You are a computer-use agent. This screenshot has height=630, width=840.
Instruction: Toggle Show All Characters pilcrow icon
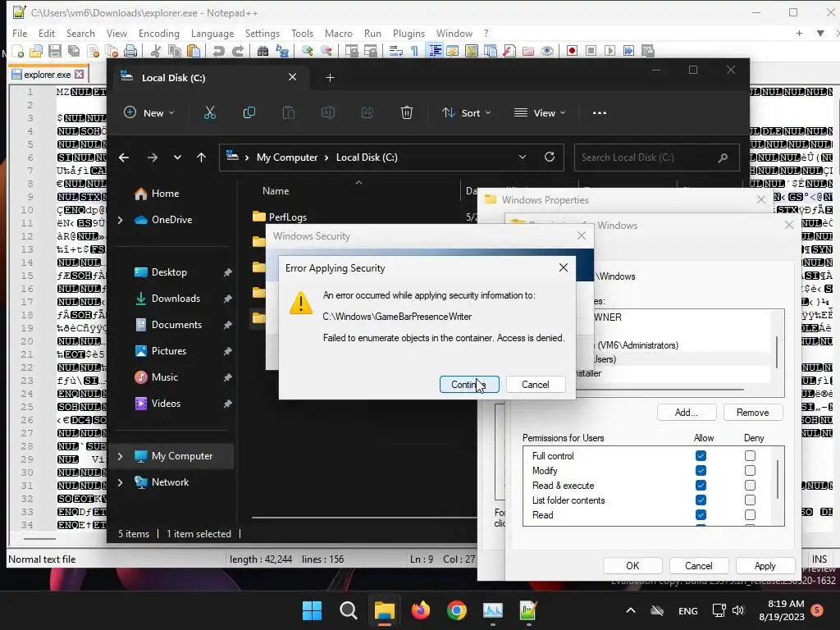pyautogui.click(x=414, y=51)
